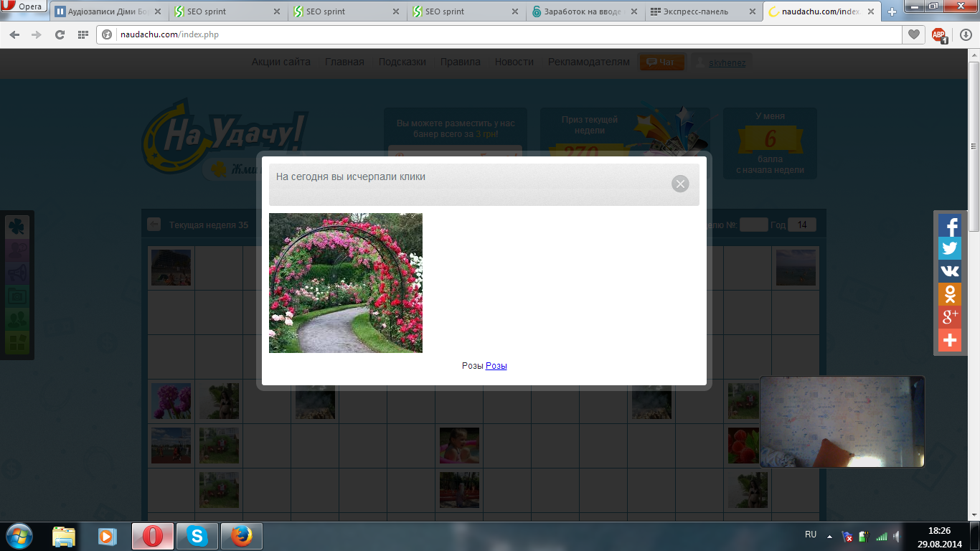Reload the page
Screen dimensions: 980x551
60,34
